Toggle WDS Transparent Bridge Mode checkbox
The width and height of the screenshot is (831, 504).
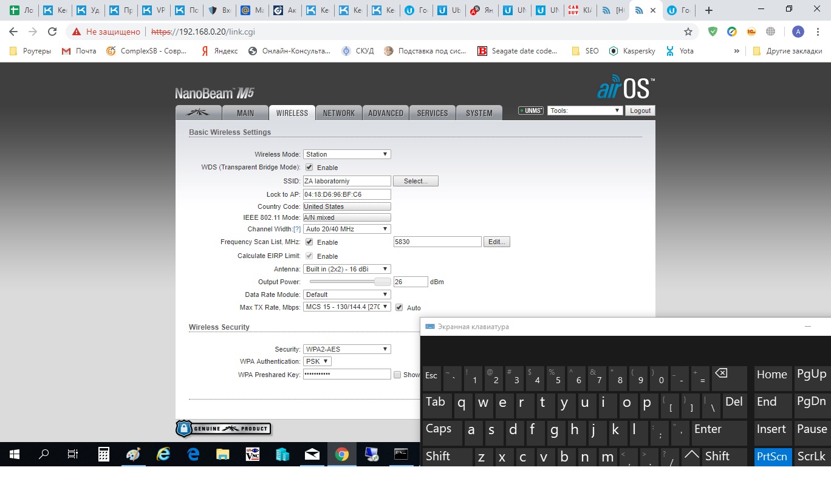coord(309,168)
